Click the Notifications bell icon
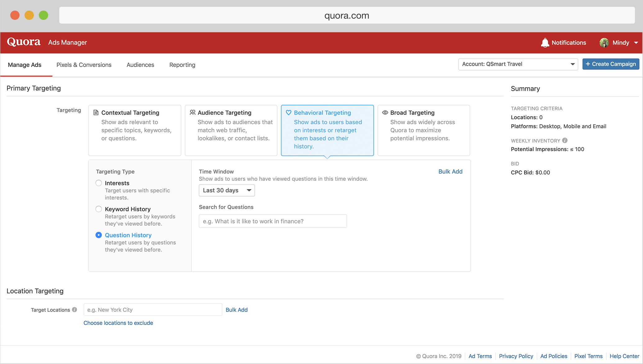643x364 pixels. click(545, 43)
